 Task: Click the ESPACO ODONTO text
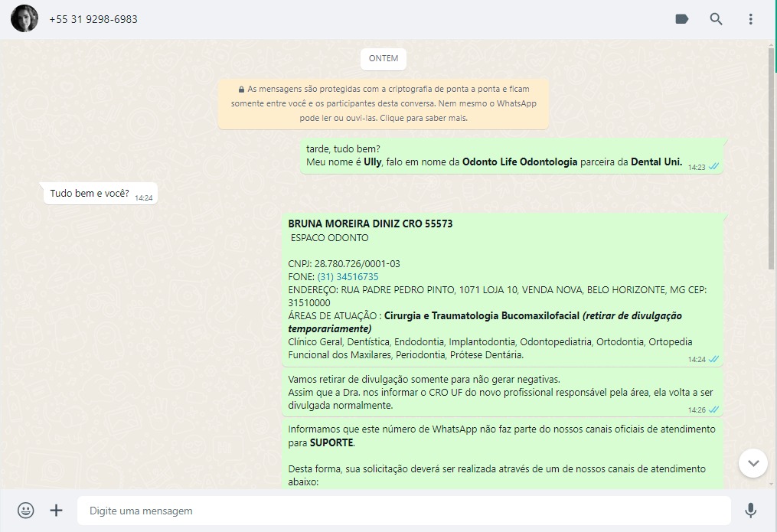tap(329, 238)
